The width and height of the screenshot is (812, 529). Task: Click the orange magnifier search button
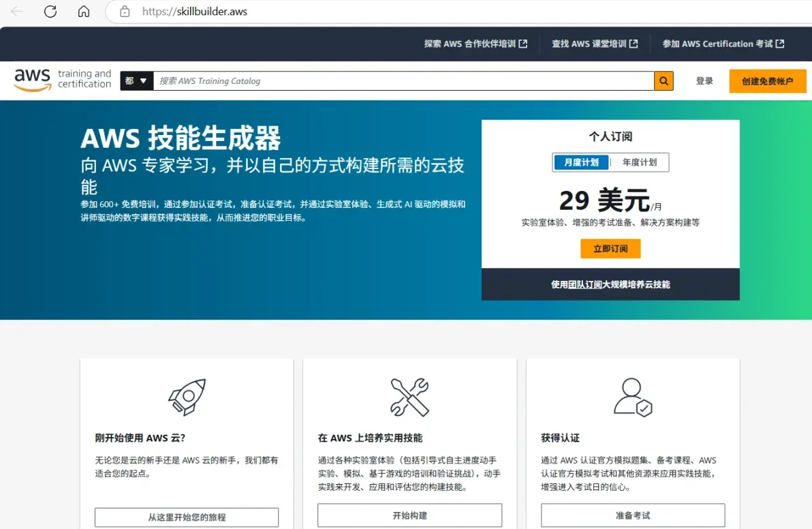663,81
